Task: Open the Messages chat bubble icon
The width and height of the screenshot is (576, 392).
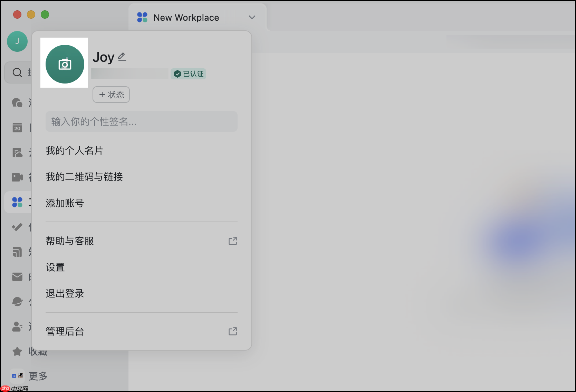Action: coord(17,103)
